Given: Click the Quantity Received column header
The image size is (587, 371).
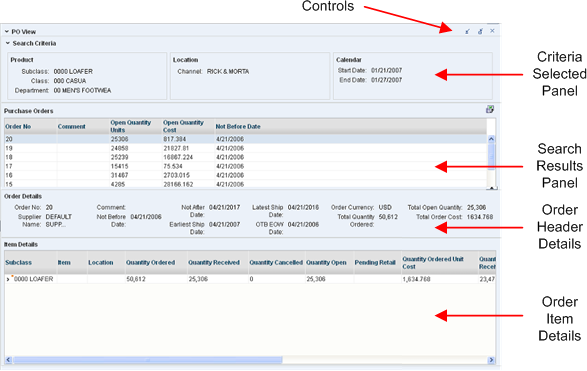Looking at the screenshot, I should click(x=214, y=262).
